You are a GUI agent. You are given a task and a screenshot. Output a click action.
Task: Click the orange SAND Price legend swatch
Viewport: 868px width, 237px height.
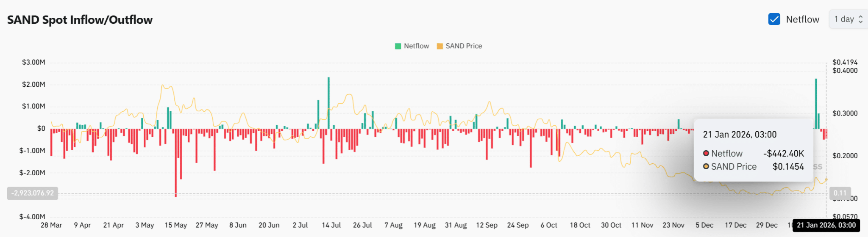click(440, 46)
